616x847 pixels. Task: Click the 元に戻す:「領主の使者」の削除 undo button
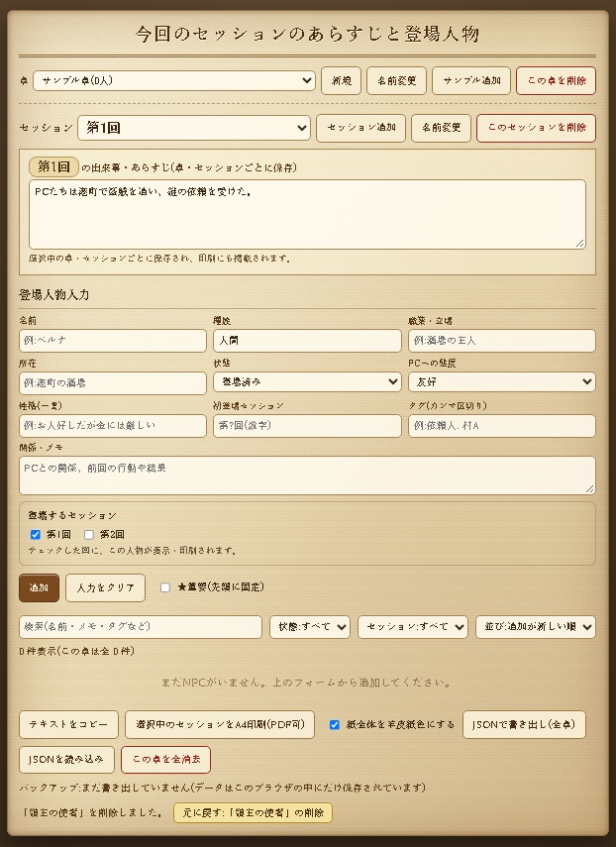tap(253, 813)
